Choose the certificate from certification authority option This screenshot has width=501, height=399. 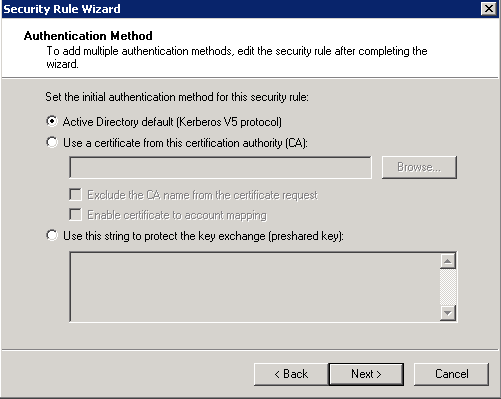tap(52, 142)
